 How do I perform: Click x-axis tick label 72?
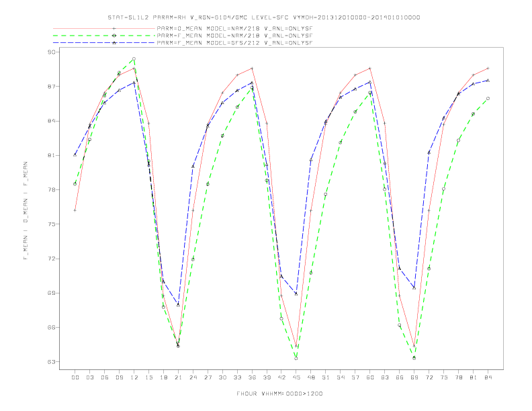[429, 377]
